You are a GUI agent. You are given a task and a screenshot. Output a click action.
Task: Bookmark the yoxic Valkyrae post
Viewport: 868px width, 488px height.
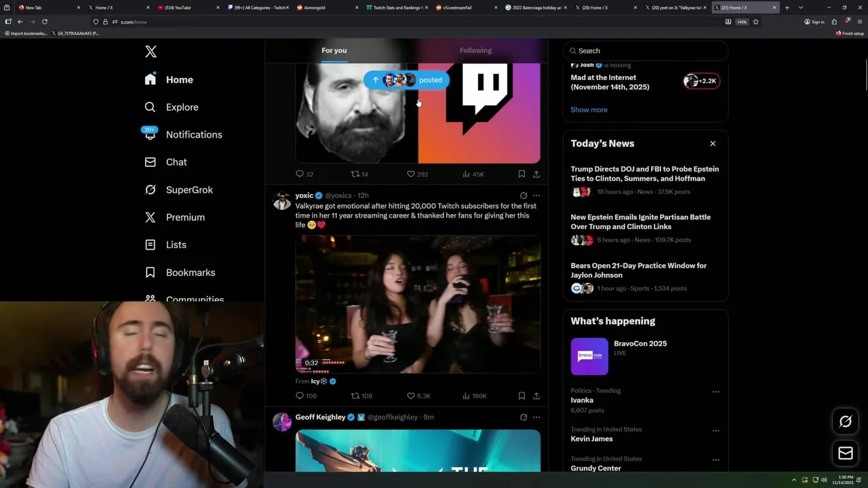tap(521, 396)
